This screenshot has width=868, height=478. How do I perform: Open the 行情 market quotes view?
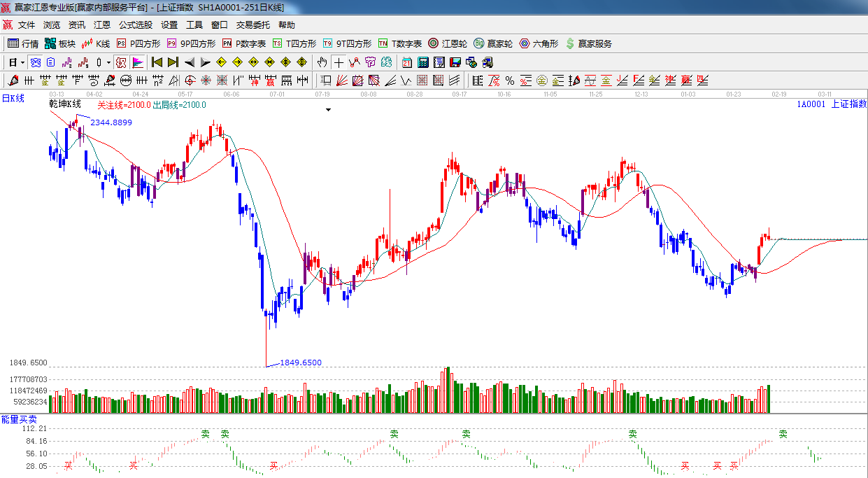click(22, 43)
